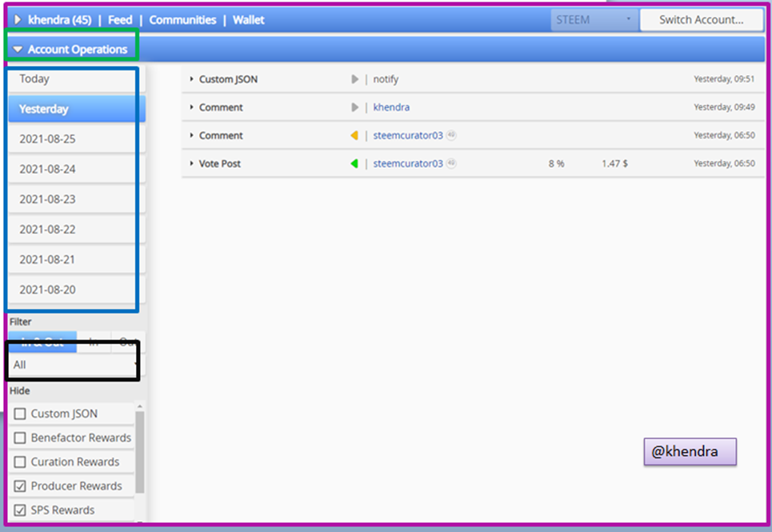Open khendra link in Comment row
The width and height of the screenshot is (772, 532).
(x=391, y=107)
